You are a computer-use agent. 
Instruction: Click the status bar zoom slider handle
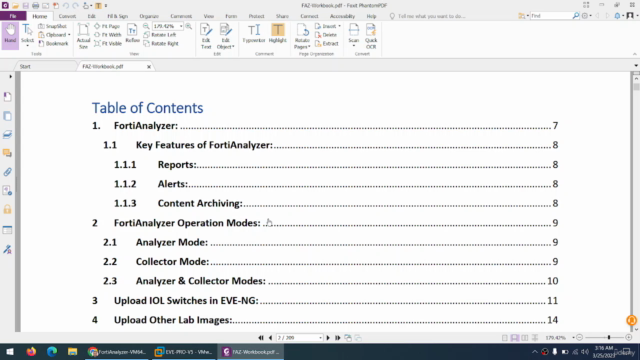pos(609,338)
